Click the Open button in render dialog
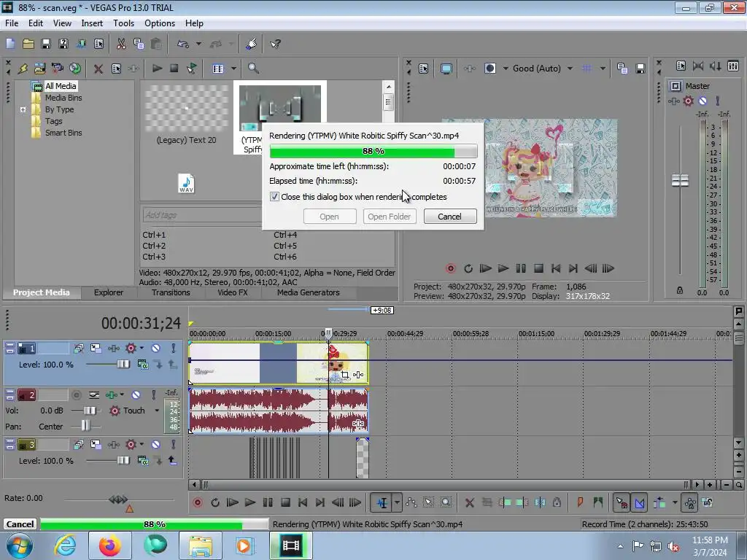The image size is (747, 560). pos(329,216)
